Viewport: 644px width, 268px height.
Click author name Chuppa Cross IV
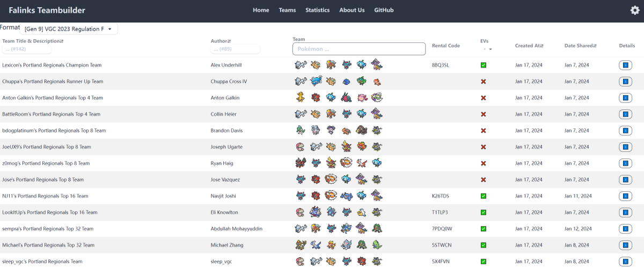coord(229,82)
